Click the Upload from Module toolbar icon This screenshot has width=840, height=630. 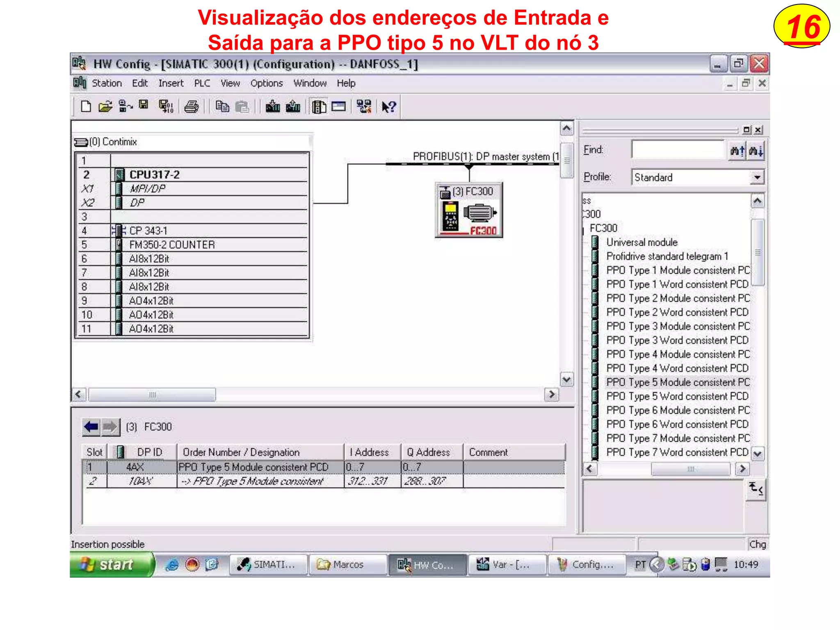tap(293, 107)
